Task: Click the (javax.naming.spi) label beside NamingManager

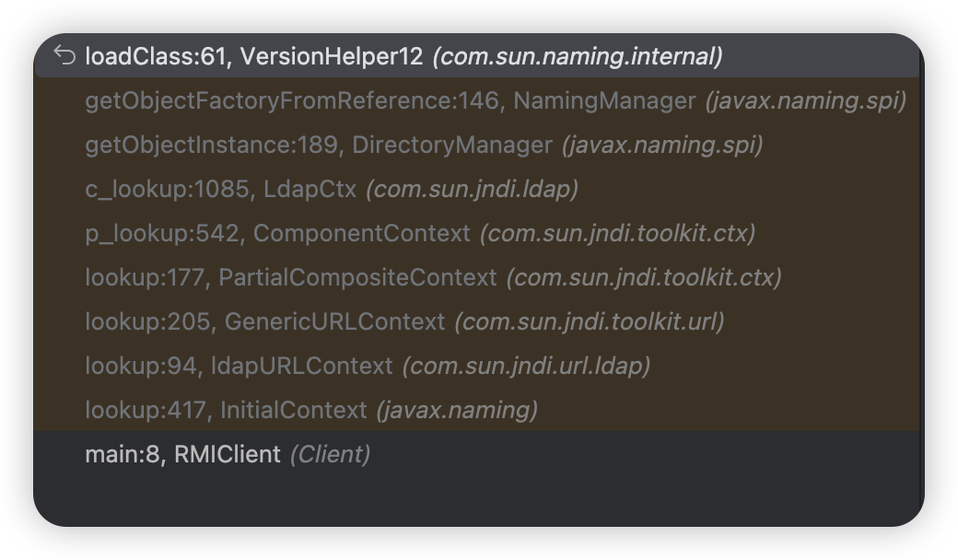Action: (x=805, y=100)
